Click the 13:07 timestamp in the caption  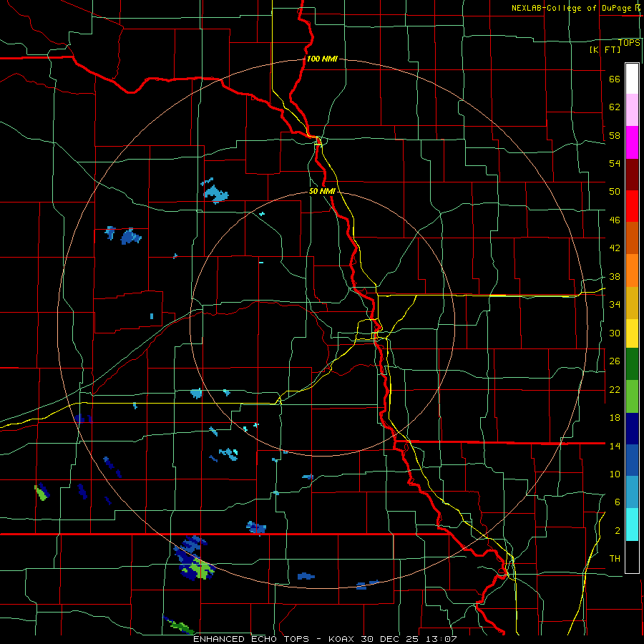pos(441,639)
